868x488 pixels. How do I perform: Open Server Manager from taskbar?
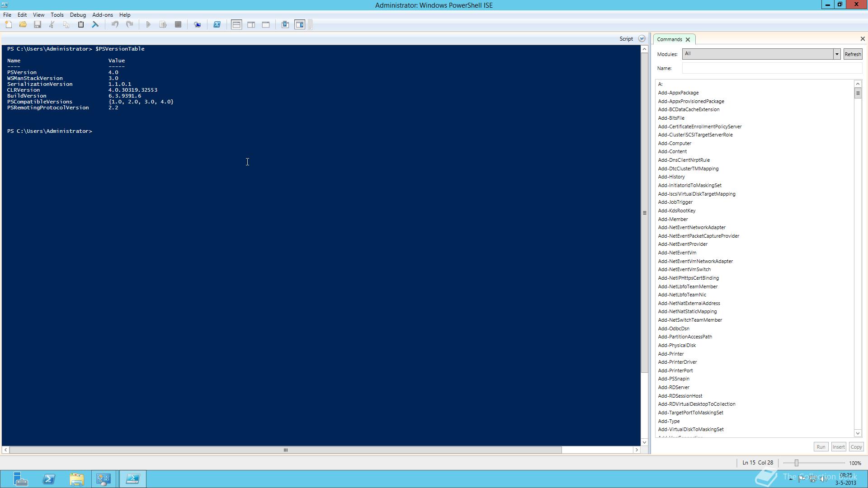pos(20,479)
